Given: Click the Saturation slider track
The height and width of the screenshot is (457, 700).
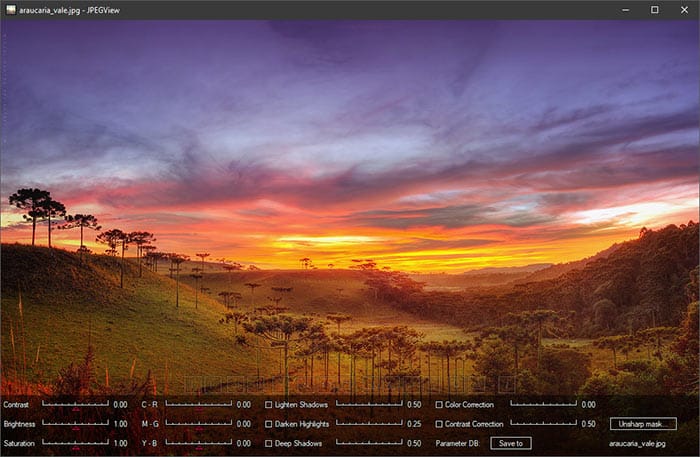Looking at the screenshot, I should click(75, 443).
